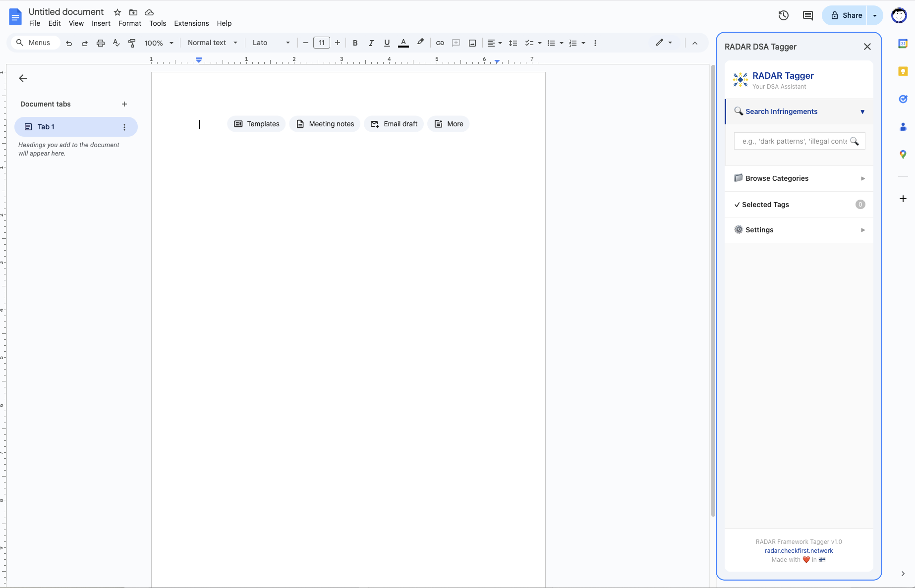The width and height of the screenshot is (915, 588).
Task: Print the document via printer icon
Action: [101, 43]
